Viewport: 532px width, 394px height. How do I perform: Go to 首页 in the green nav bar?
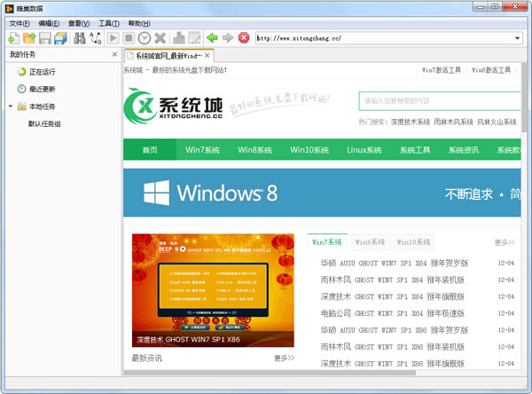coord(150,150)
